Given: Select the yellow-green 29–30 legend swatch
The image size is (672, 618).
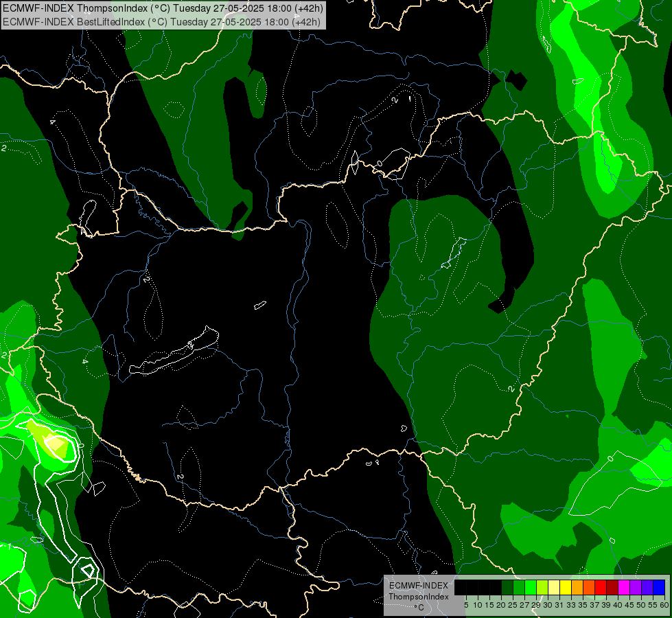Looking at the screenshot, I should pos(542,588).
